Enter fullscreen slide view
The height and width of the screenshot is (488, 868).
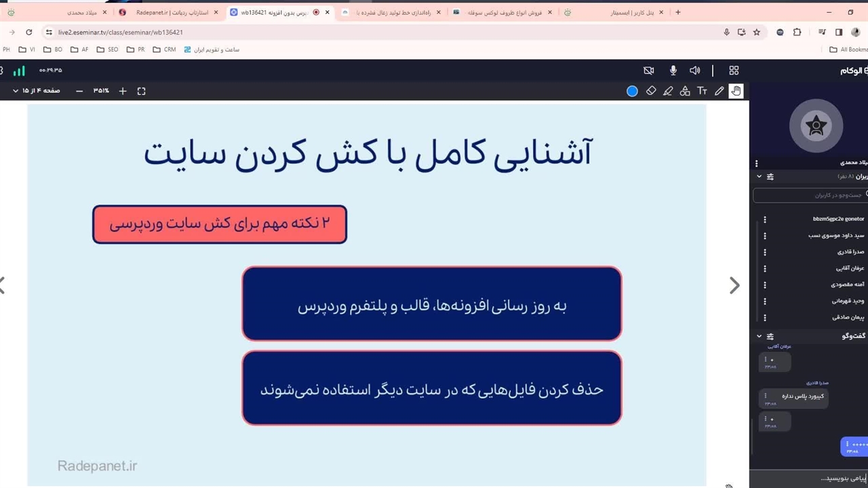141,91
